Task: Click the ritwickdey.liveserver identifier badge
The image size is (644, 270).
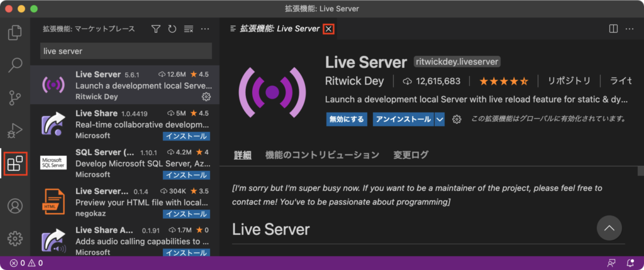Action: coord(457,62)
